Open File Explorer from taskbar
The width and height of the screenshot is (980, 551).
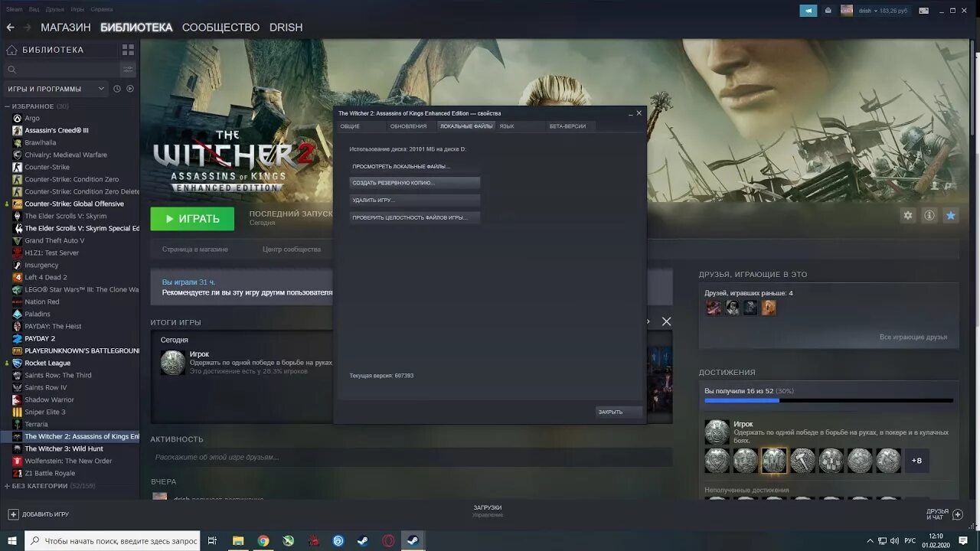point(238,540)
